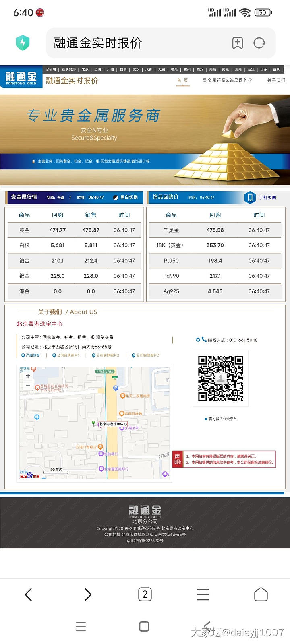
Task: Click the 白银 buyback value 5.681
Action: coord(58,245)
